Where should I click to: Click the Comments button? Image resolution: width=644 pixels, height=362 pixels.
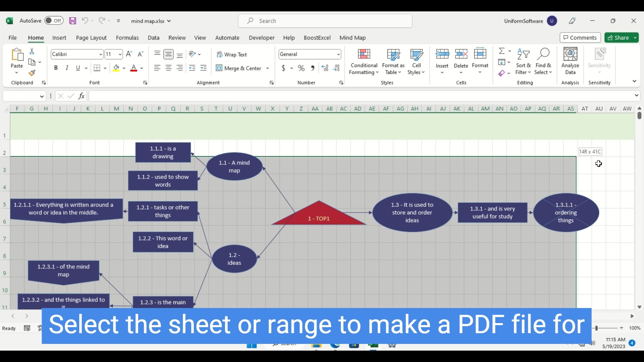(580, 38)
